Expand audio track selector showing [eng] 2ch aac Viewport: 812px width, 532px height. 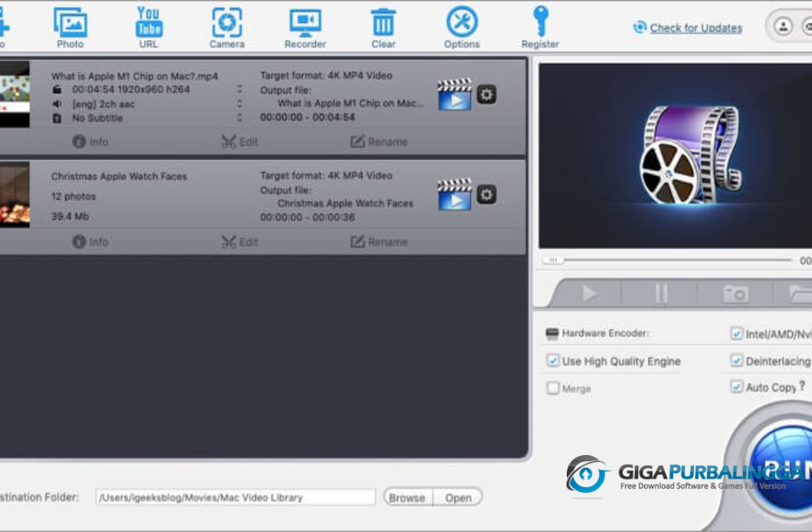(x=239, y=104)
